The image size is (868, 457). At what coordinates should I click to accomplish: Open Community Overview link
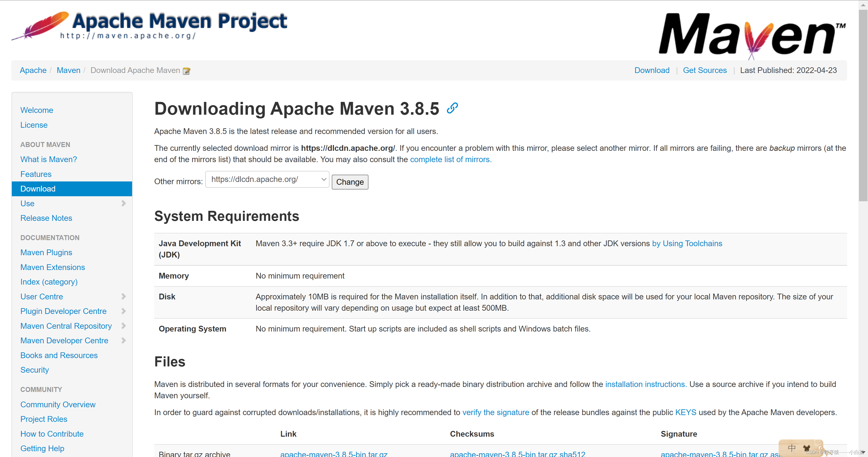(x=58, y=405)
